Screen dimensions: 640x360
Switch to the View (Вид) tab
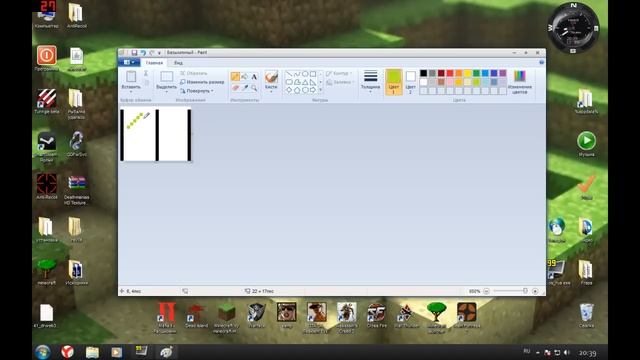click(178, 63)
